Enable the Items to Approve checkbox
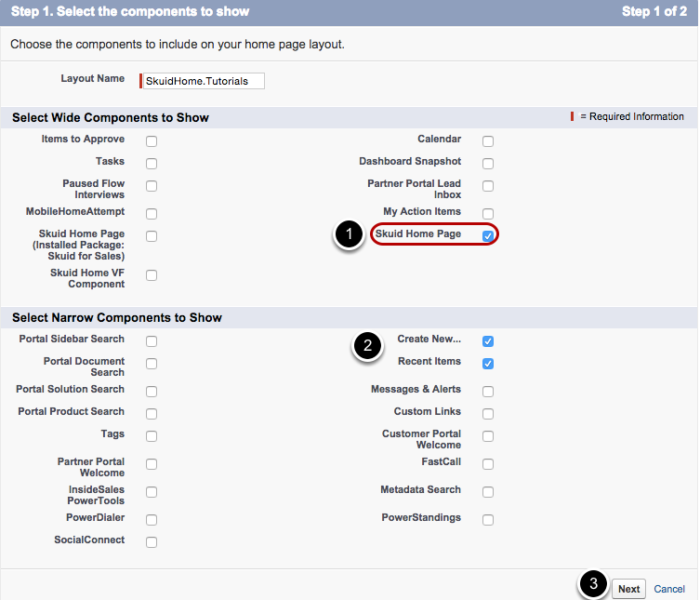This screenshot has height=600, width=700. tap(152, 141)
